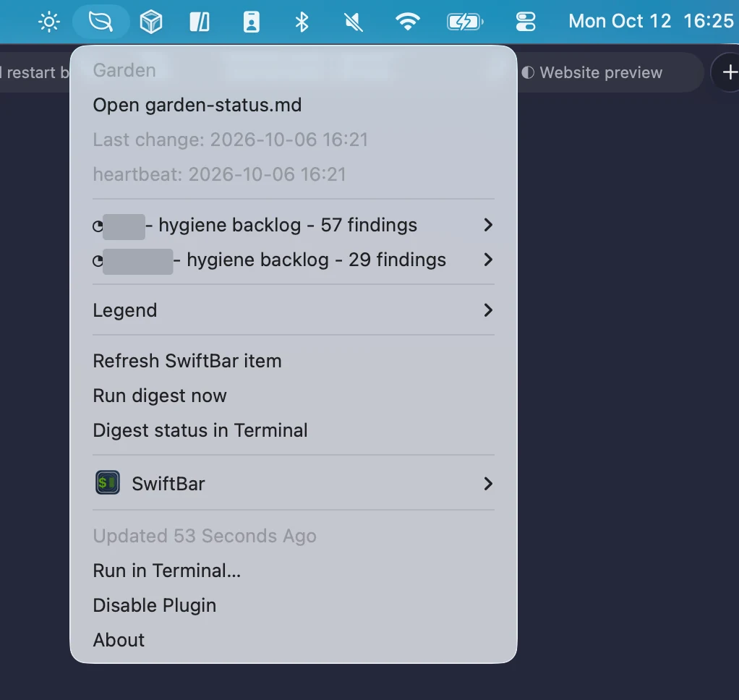Click the Legend row chevron arrow
739x700 pixels.
tap(488, 310)
